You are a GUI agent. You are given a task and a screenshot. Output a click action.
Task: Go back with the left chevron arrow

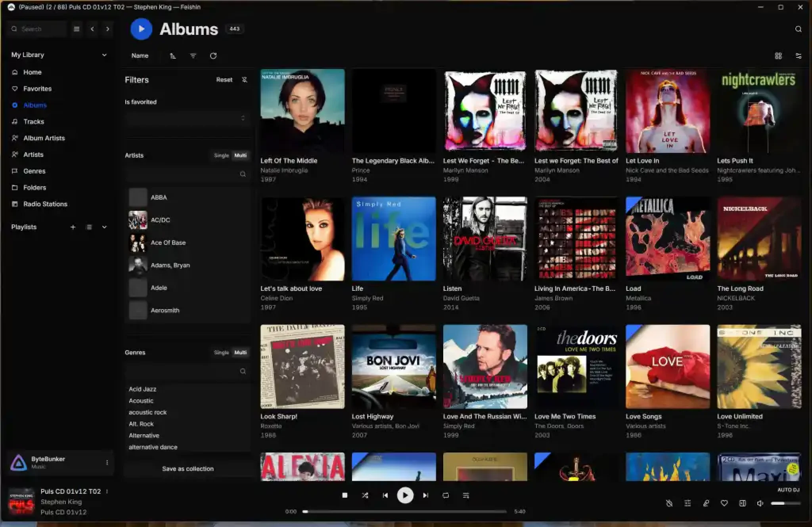pyautogui.click(x=92, y=29)
